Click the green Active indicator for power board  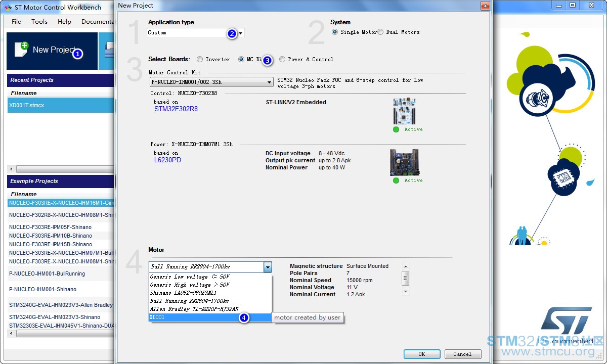(396, 180)
